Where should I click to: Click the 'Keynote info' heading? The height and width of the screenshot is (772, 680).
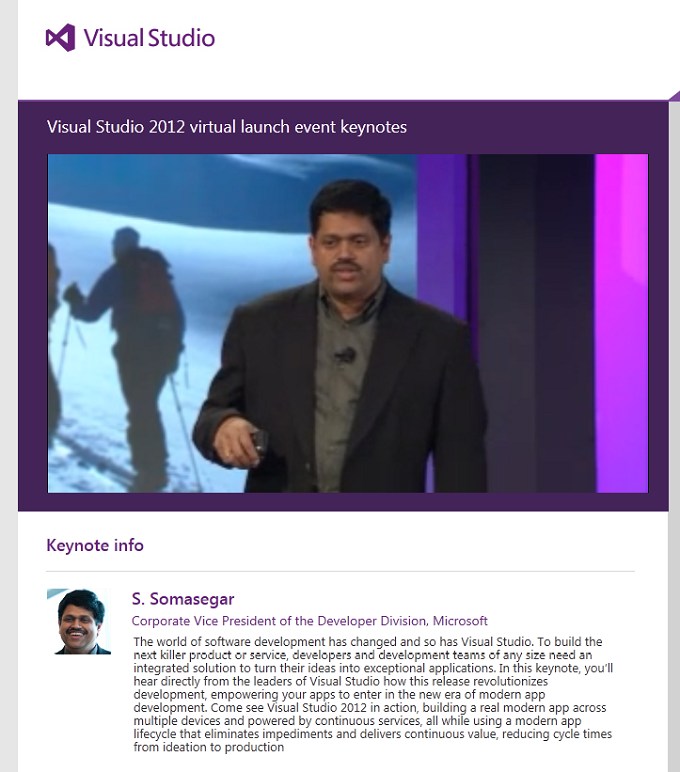[95, 546]
